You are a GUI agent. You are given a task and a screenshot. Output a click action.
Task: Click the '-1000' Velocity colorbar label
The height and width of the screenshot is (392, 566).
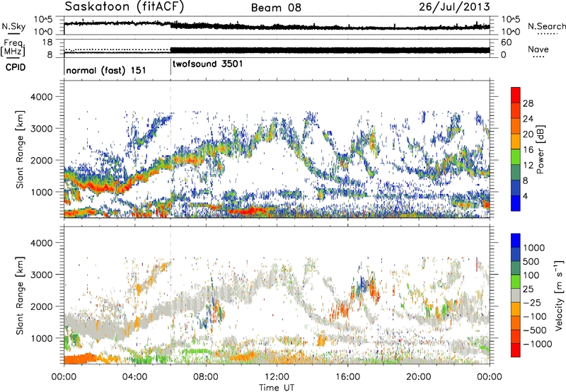538,344
